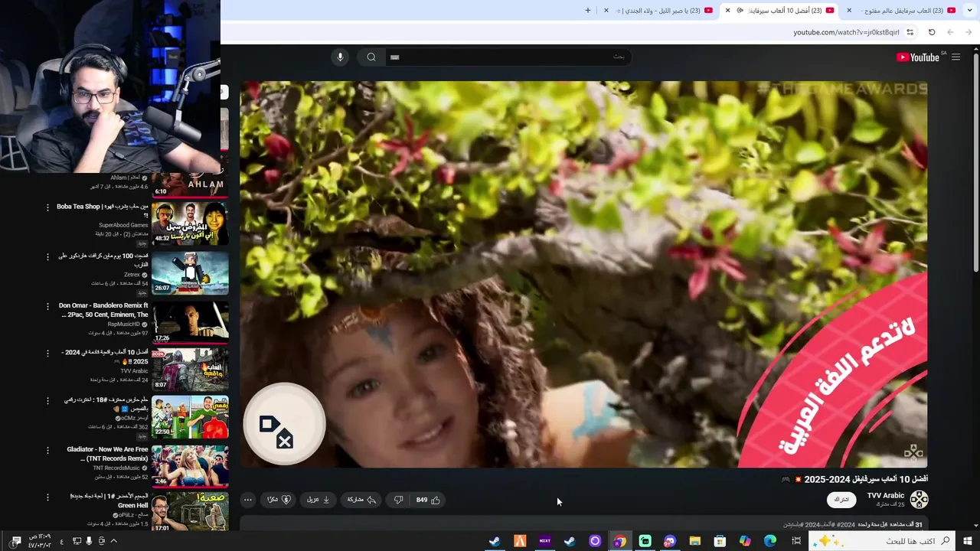Open the Zetrex Minecraft 100 days thumbnail

[190, 272]
